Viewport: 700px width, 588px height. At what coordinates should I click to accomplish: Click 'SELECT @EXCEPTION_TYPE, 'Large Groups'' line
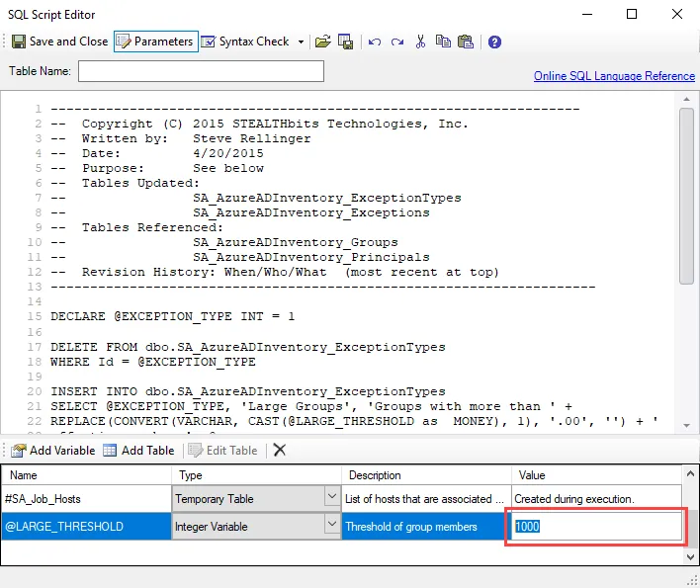pos(311,406)
